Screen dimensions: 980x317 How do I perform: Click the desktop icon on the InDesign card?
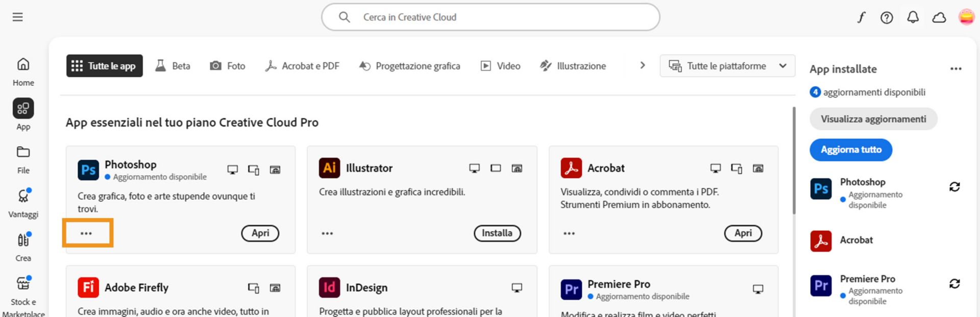pyautogui.click(x=517, y=288)
